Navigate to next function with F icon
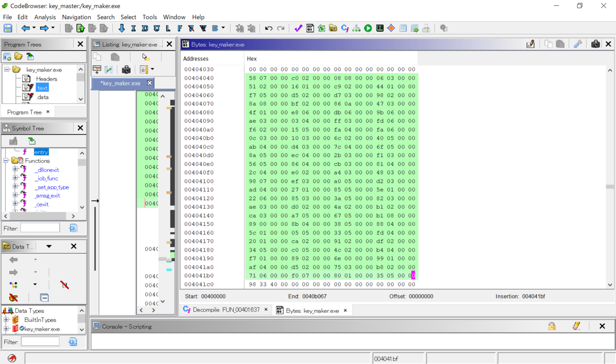Viewport: 616px width, 364px height. [x=180, y=28]
